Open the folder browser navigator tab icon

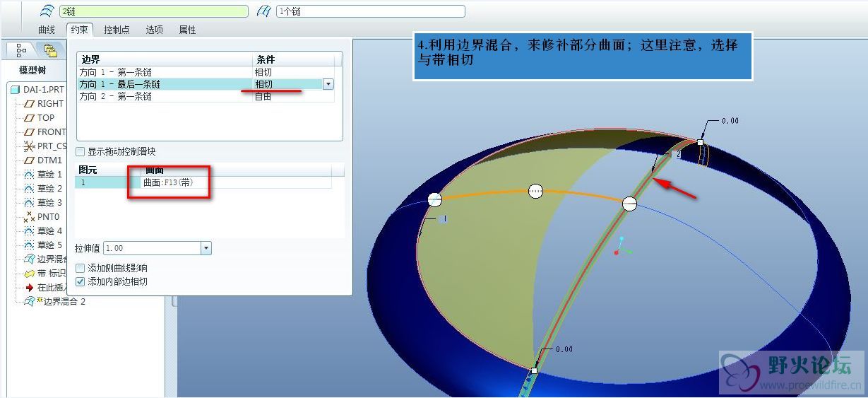coord(49,49)
